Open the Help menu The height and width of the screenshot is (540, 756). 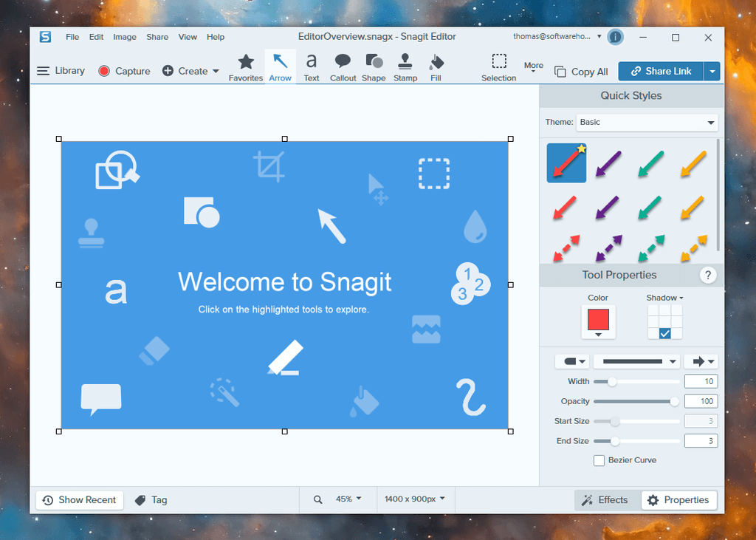click(x=216, y=37)
